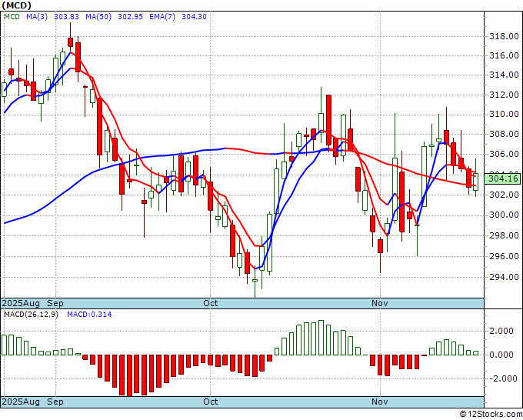Click the 0.000 MACD axis label
The image size is (523, 420).
point(501,355)
